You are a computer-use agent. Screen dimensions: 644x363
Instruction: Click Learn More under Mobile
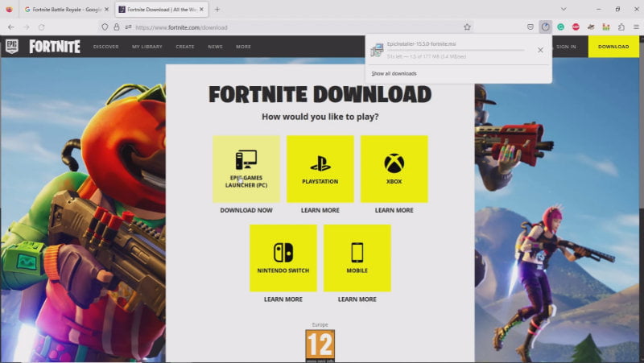click(x=357, y=299)
